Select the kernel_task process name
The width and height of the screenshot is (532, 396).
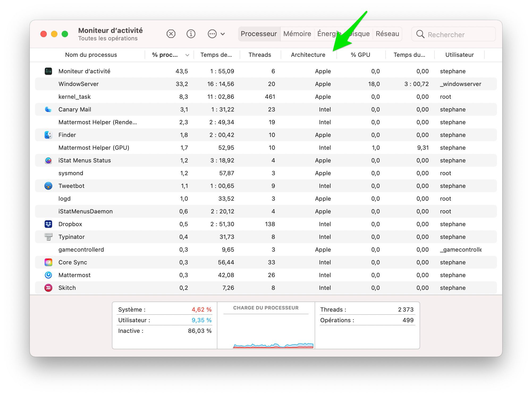tap(74, 97)
